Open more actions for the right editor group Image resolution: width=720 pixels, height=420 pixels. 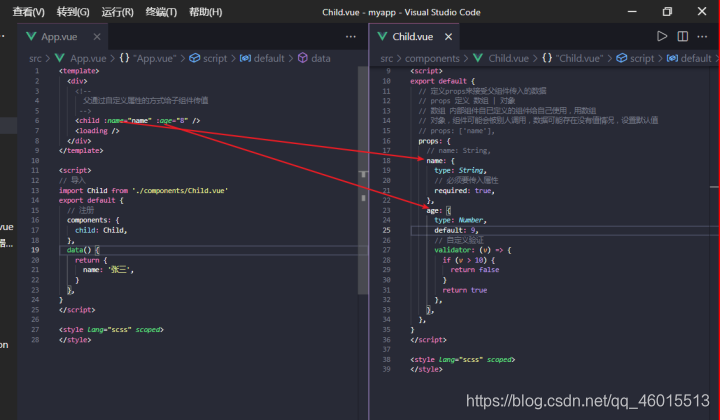pos(702,36)
